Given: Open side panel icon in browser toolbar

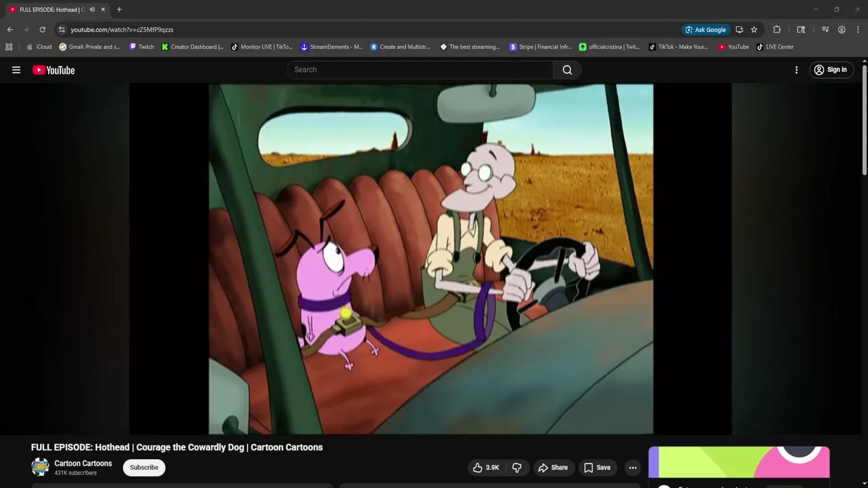Looking at the screenshot, I should coord(801,30).
